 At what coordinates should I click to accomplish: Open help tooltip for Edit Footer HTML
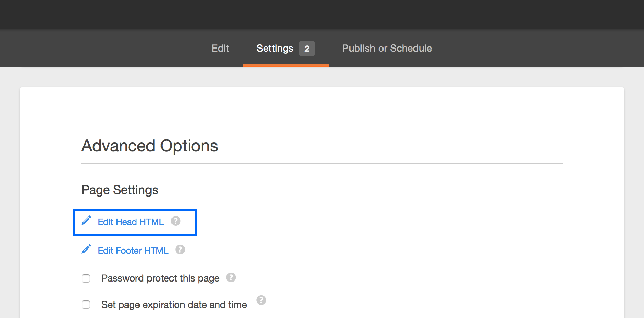[180, 250]
